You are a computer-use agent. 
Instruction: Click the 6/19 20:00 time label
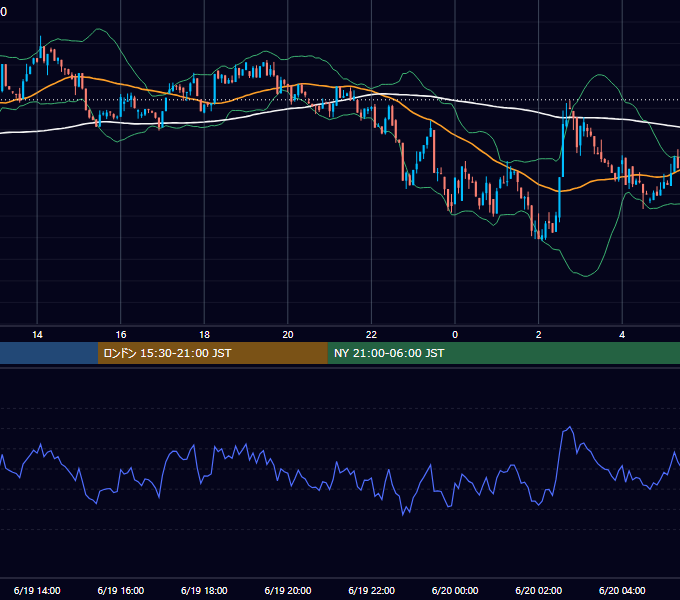(x=288, y=590)
